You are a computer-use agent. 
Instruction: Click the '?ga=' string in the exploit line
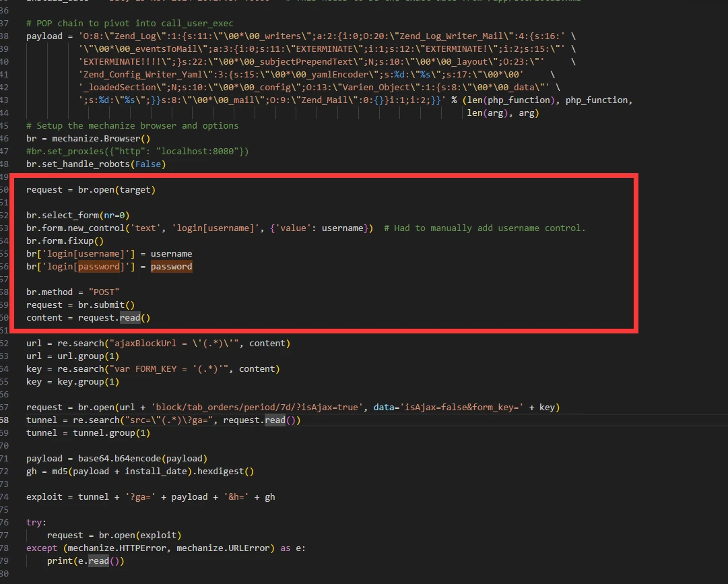point(140,496)
